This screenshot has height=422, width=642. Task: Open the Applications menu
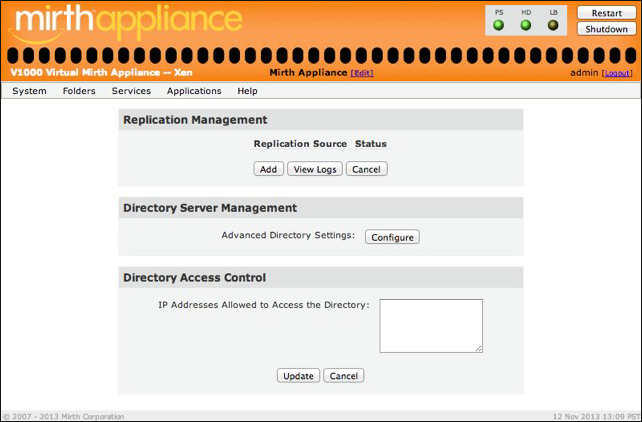click(194, 91)
